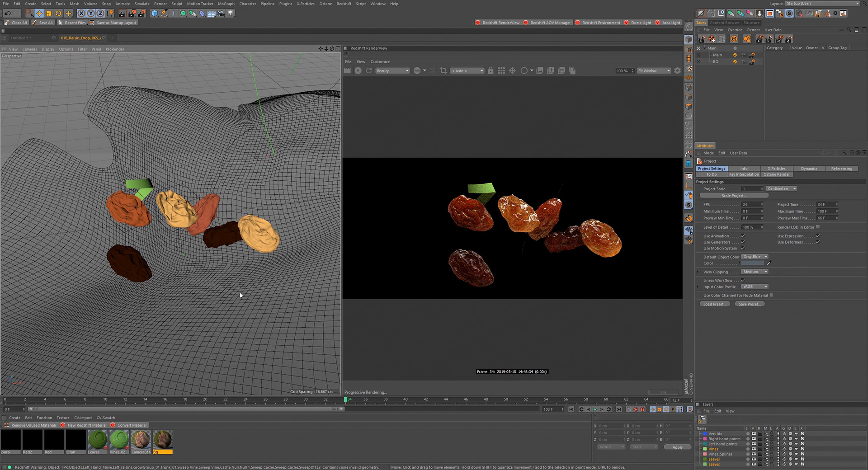Click the Default Object Color swatch

click(x=752, y=263)
